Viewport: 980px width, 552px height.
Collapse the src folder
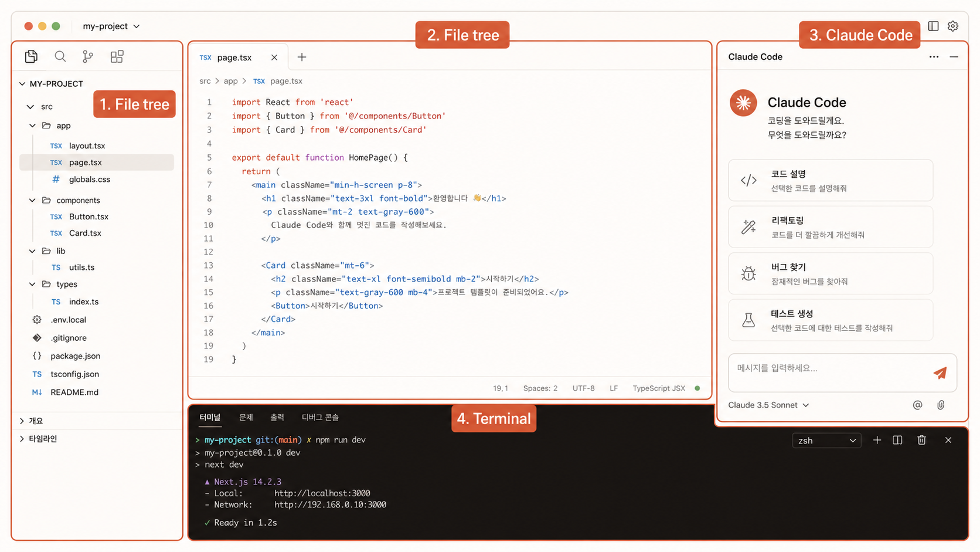(x=30, y=107)
